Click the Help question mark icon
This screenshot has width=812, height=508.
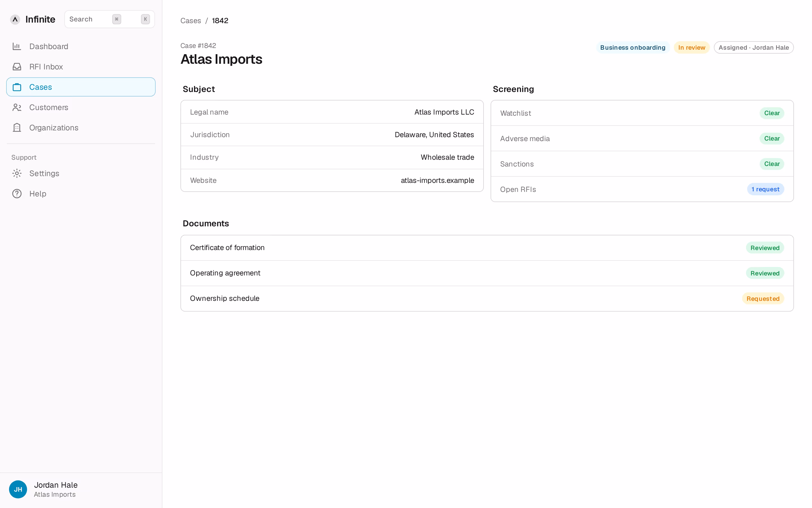point(17,194)
